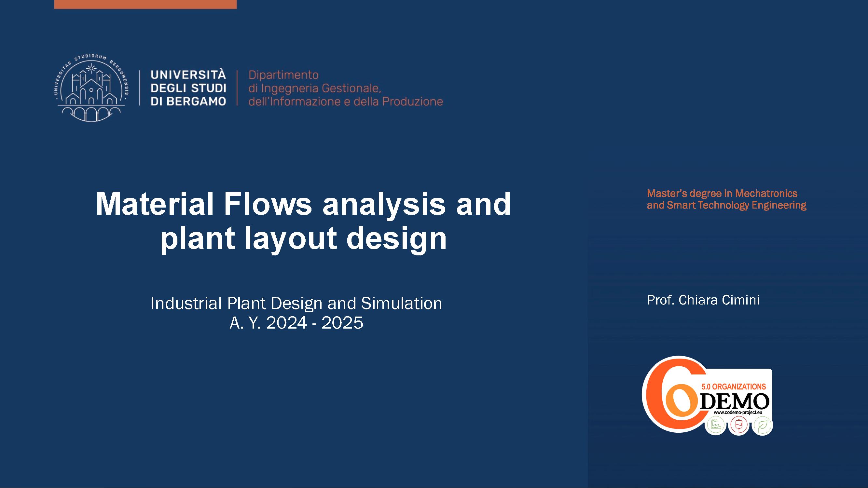
Task: Click the 'A. Y. 2024 - 2025' text
Action: 296,323
